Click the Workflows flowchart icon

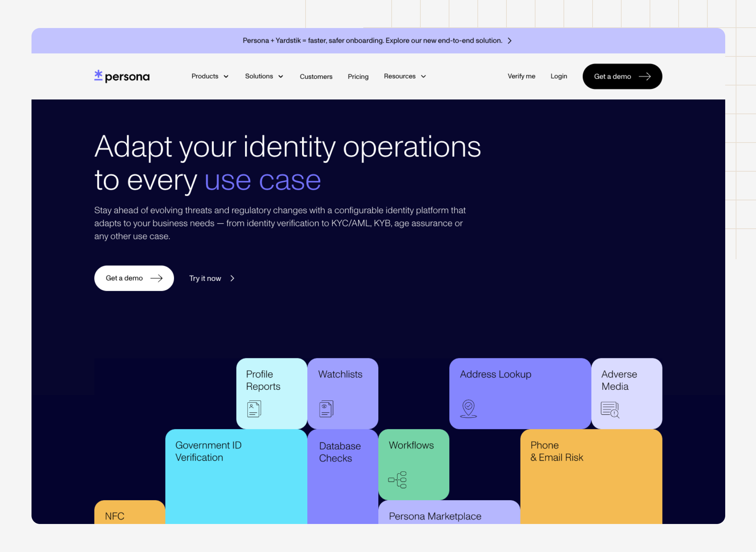click(397, 479)
